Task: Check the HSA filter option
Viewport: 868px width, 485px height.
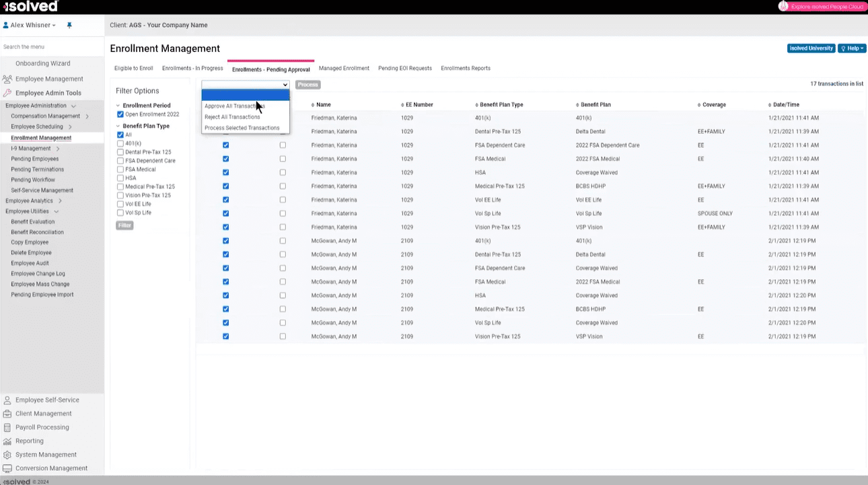Action: coord(120,178)
